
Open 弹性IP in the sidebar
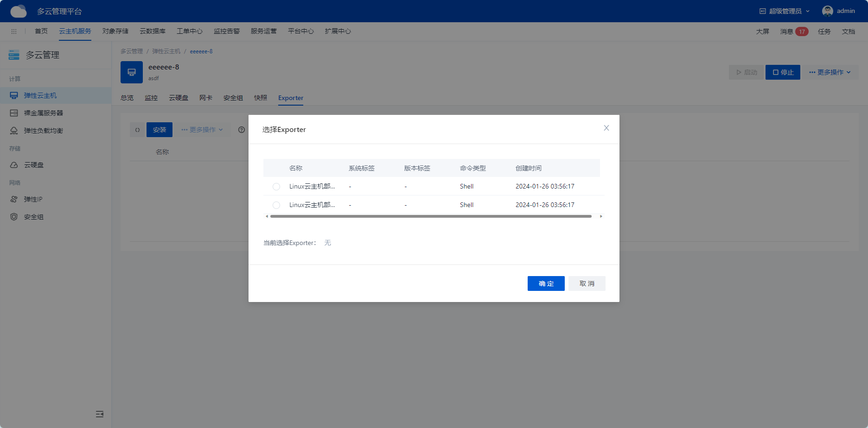point(33,199)
